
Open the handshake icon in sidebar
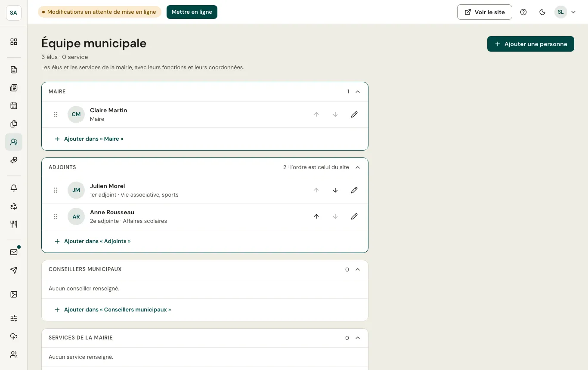14,160
